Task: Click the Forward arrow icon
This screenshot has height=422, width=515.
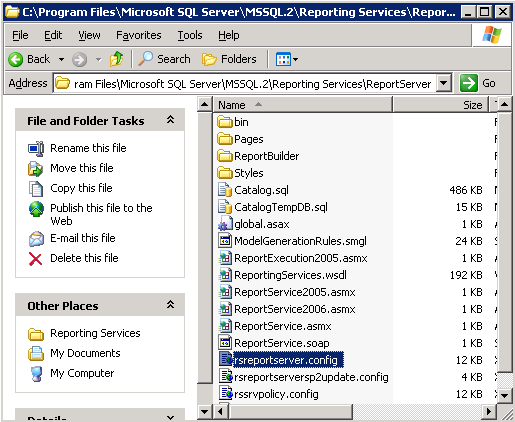Action: tap(79, 60)
